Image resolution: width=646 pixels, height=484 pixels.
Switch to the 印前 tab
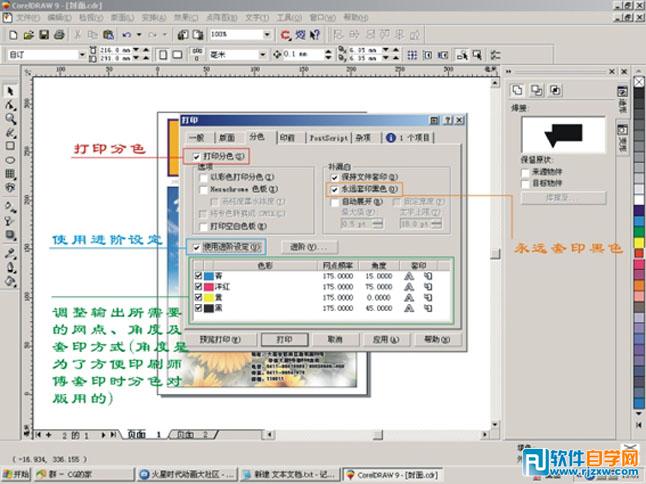[x=287, y=138]
